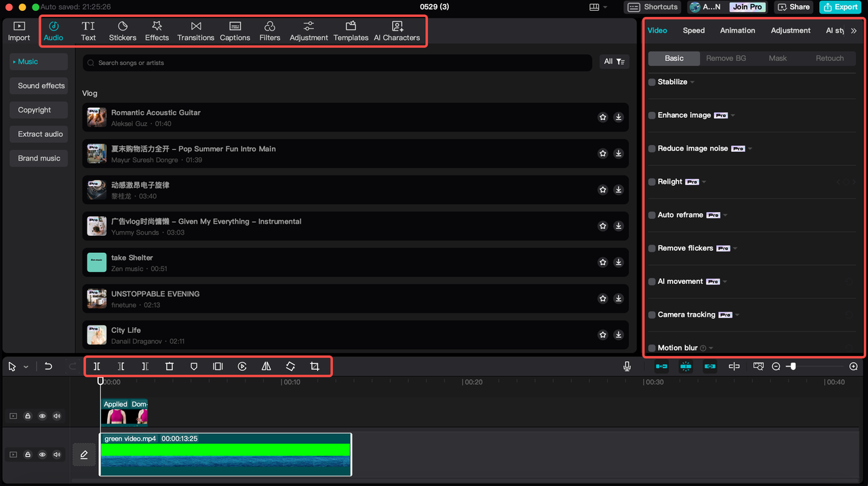
Task: Open the Stickers panel
Action: click(123, 31)
